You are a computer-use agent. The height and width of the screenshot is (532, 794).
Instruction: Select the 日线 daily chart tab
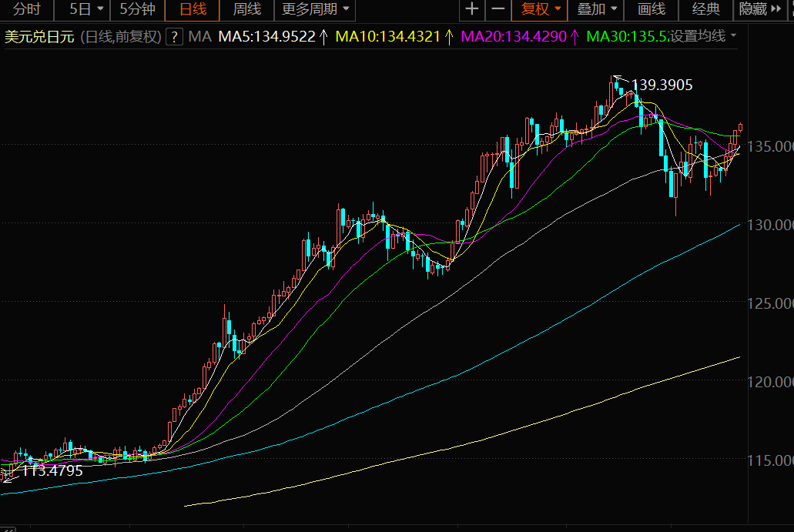click(x=193, y=9)
